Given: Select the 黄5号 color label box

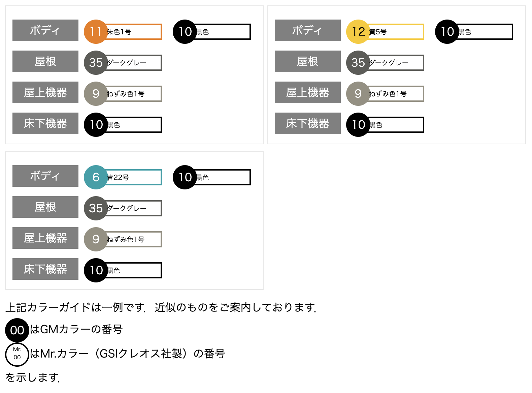Looking at the screenshot, I should pos(396,32).
